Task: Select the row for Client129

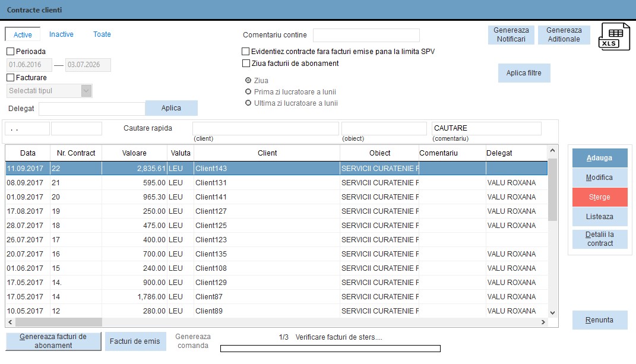Action: click(276, 282)
